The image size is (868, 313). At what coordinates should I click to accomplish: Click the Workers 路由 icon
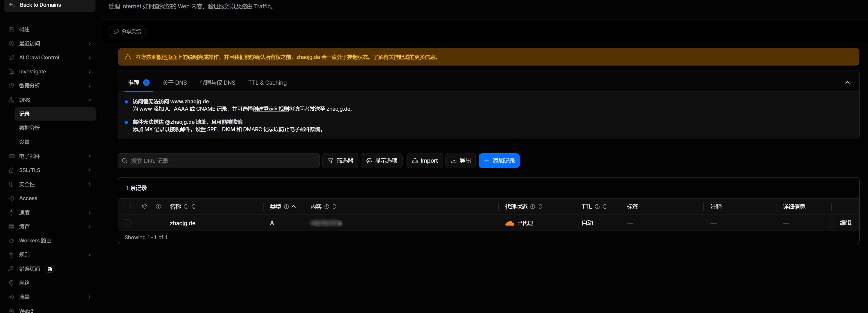12,241
